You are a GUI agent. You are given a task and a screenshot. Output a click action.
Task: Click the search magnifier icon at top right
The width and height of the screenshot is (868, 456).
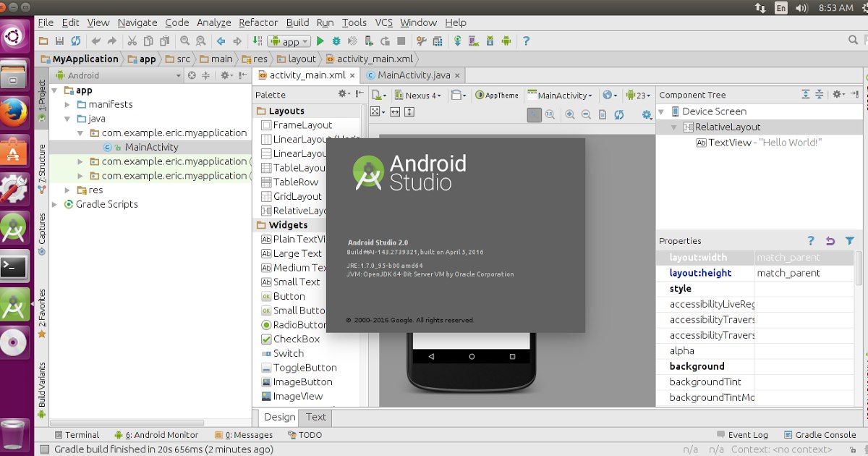[854, 41]
